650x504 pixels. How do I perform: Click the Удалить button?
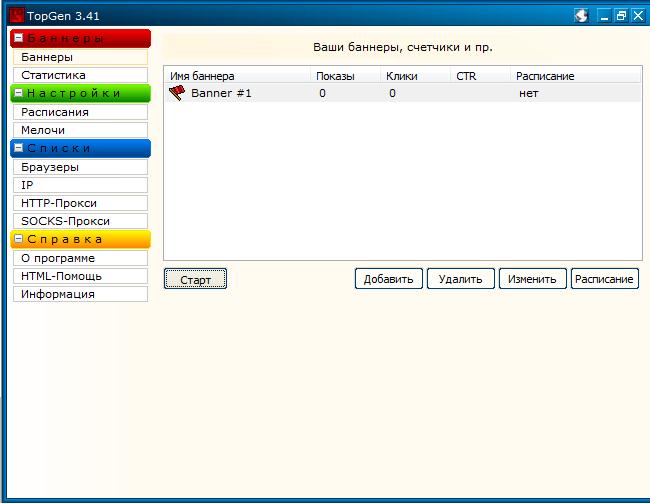click(461, 279)
